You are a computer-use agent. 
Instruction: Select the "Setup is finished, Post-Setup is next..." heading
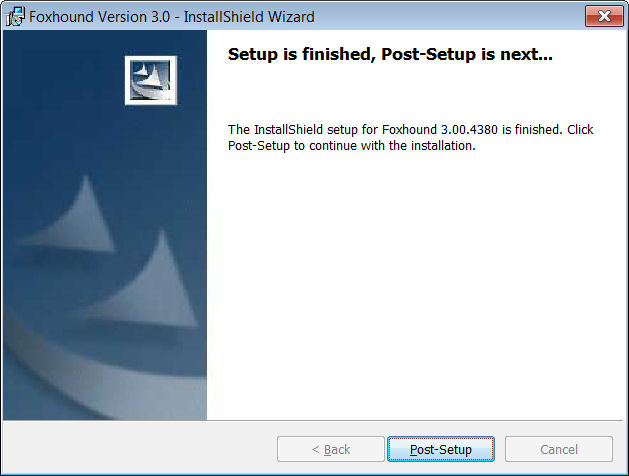coord(390,54)
